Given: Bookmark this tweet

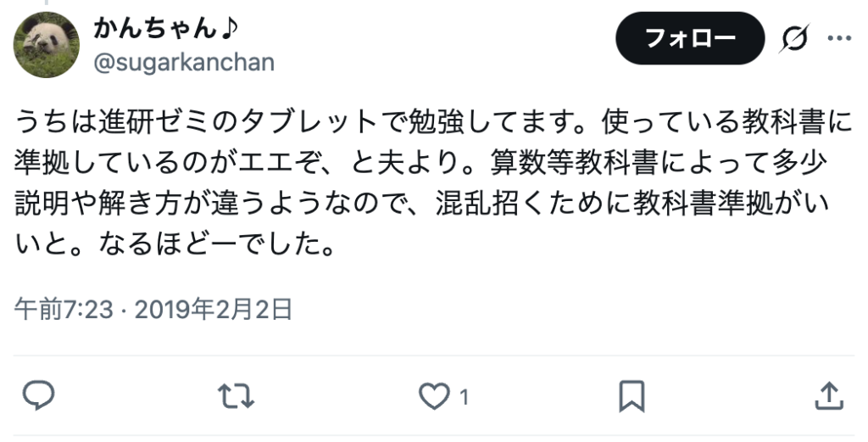Looking at the screenshot, I should [632, 396].
